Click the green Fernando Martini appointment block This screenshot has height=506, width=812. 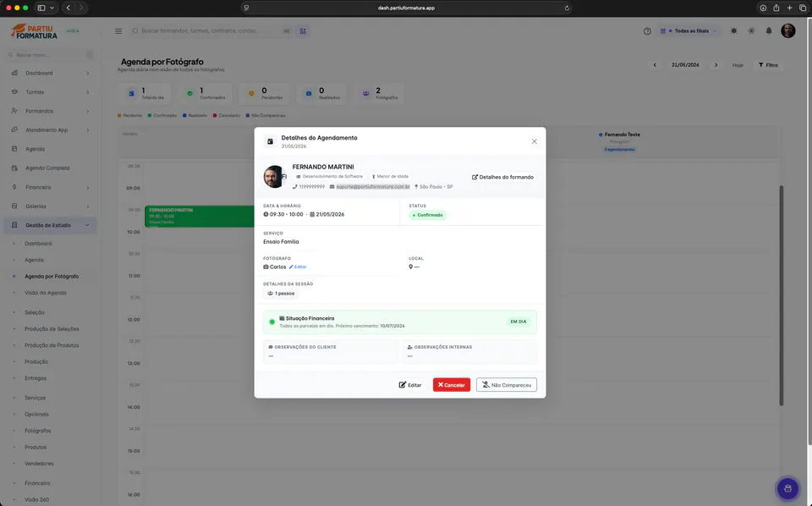pos(200,217)
